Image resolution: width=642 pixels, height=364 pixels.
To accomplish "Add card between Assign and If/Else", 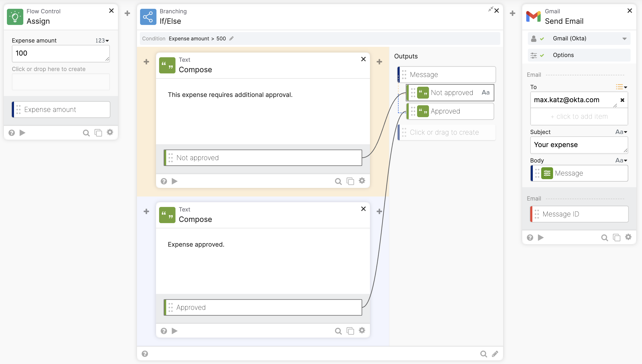I will (x=127, y=13).
